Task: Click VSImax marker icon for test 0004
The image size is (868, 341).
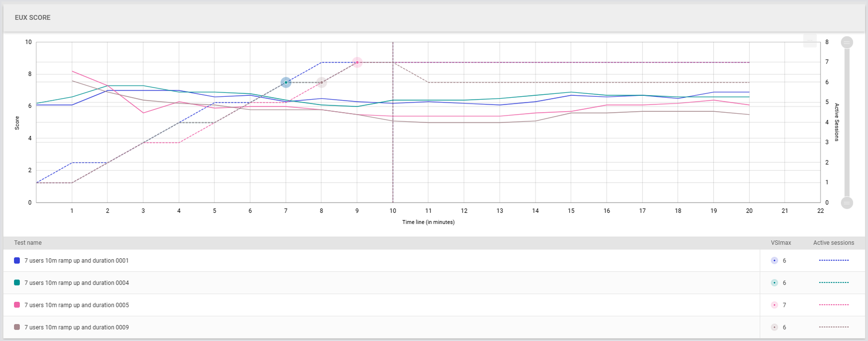Action: (x=774, y=283)
